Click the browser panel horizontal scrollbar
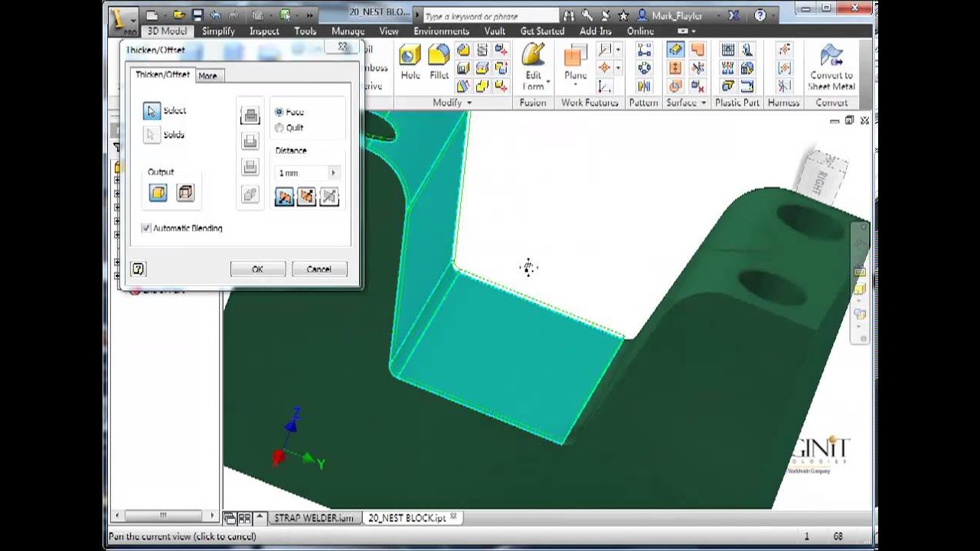 click(x=162, y=515)
